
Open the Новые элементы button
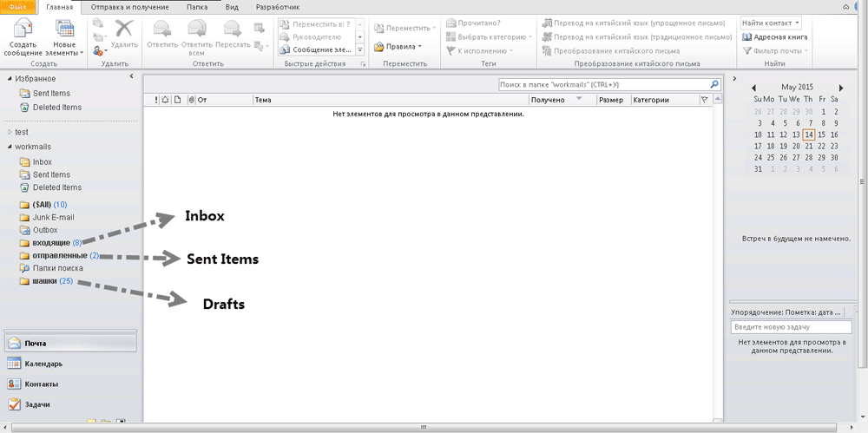pos(65,37)
